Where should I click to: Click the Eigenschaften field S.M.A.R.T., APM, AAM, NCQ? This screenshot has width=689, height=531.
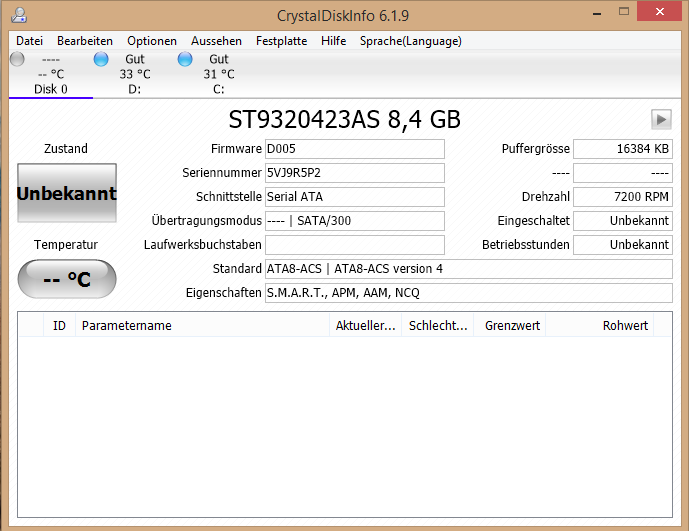[469, 293]
